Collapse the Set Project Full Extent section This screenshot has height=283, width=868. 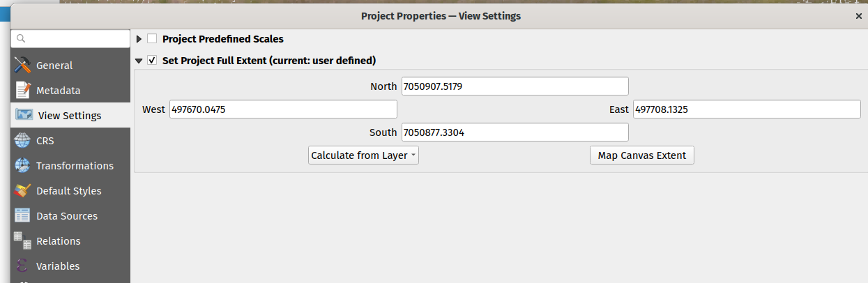139,61
